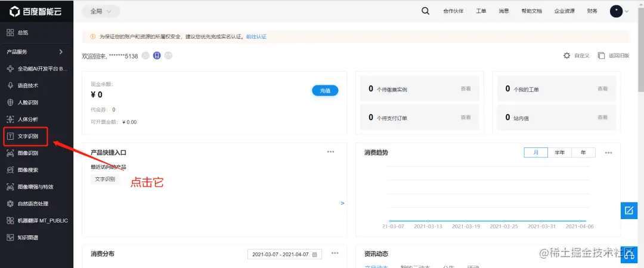
Task: Click 查看 for 个待支付订单
Action: [x=465, y=118]
